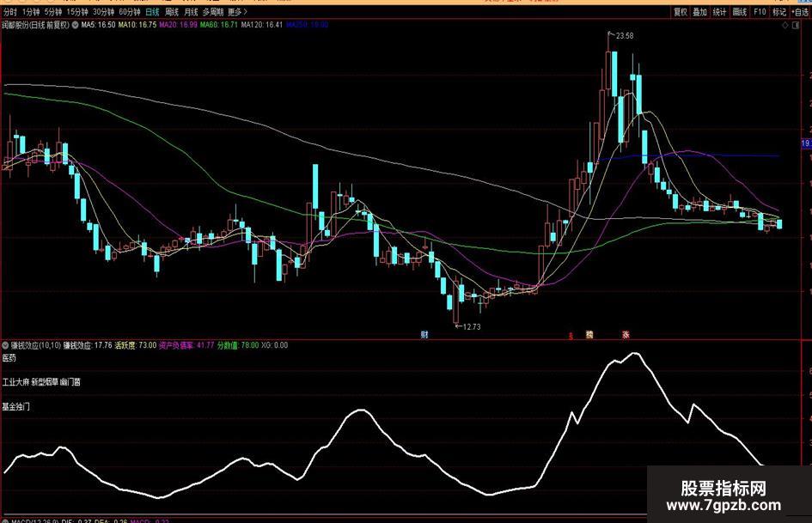Click the 标记 mark button
The width and height of the screenshot is (812, 523).
779,12
